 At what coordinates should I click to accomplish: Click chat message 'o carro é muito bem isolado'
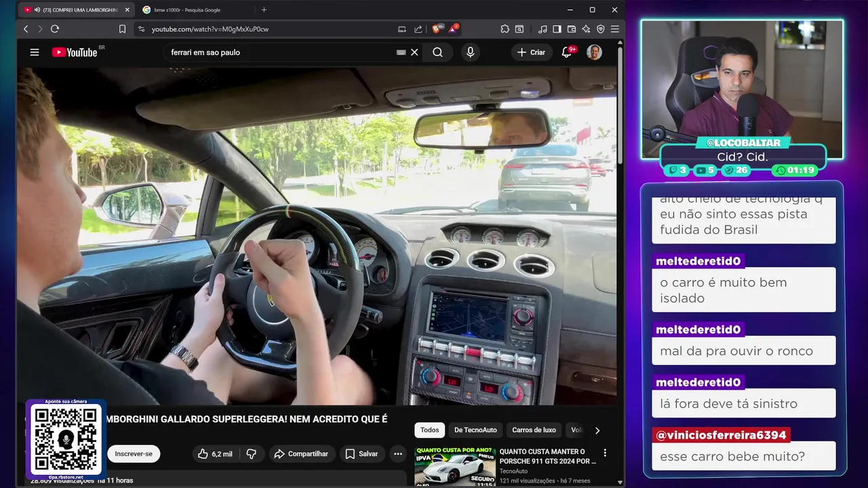point(743,290)
